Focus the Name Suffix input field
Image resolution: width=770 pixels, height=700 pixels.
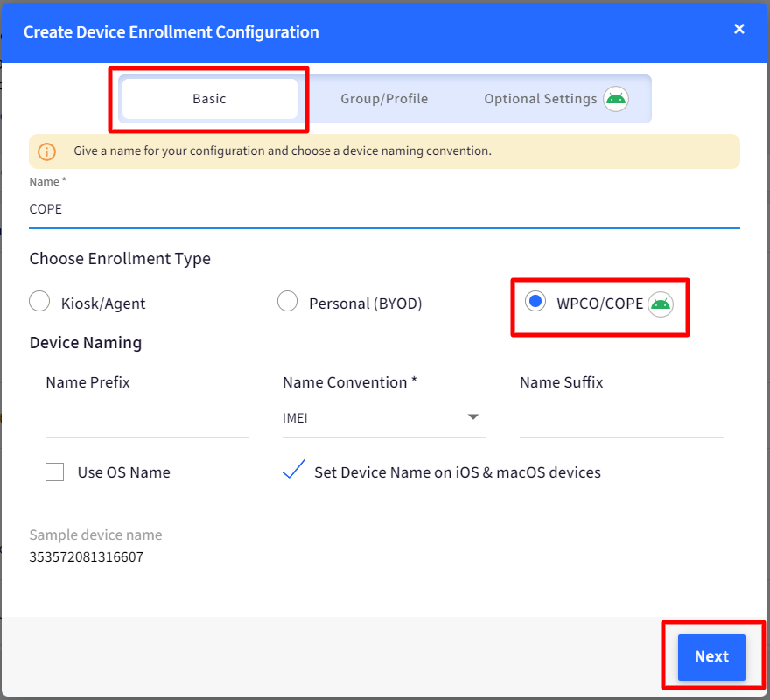(621, 418)
